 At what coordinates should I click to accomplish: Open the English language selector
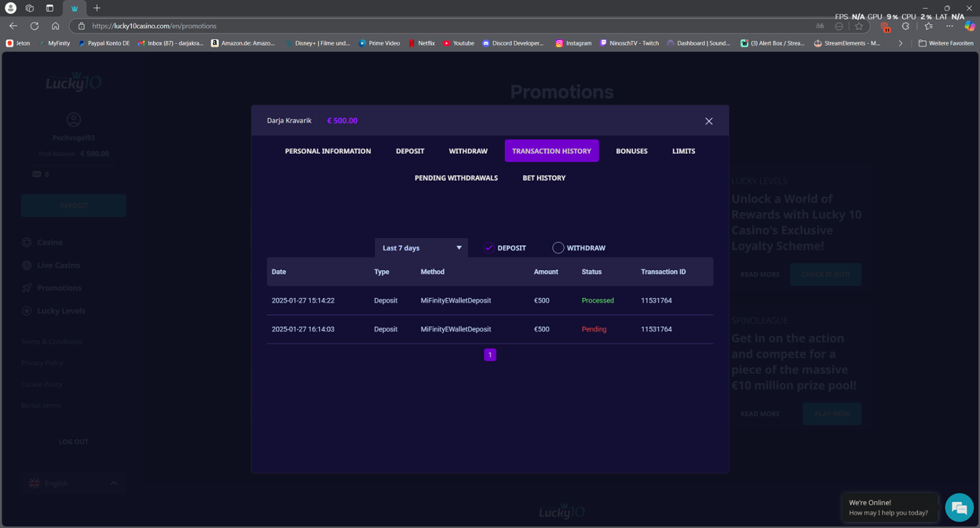pyautogui.click(x=73, y=484)
